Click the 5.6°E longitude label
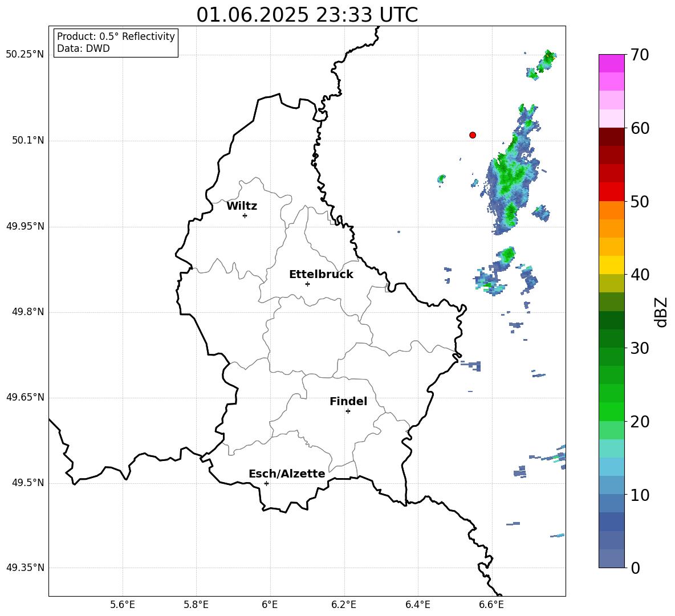This screenshot has height=616, width=675. (123, 605)
